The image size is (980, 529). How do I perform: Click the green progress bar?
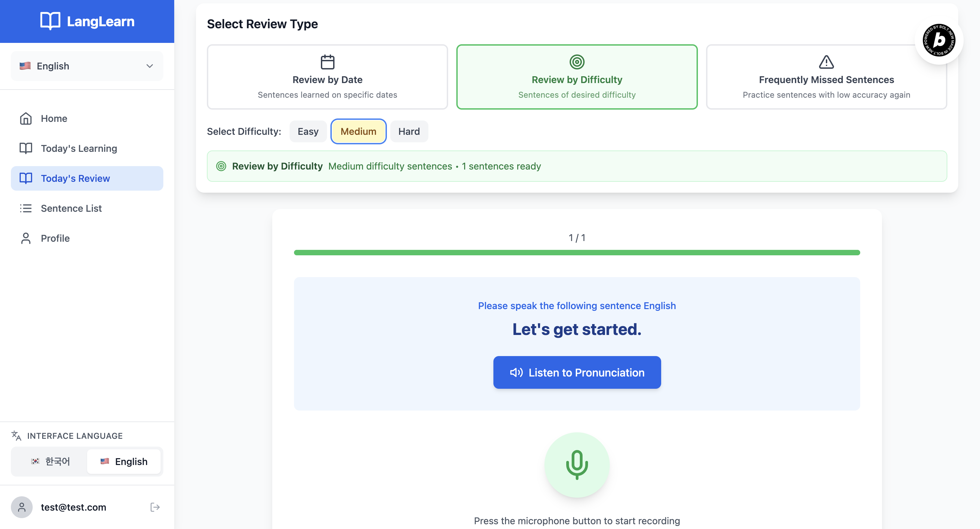[577, 253]
